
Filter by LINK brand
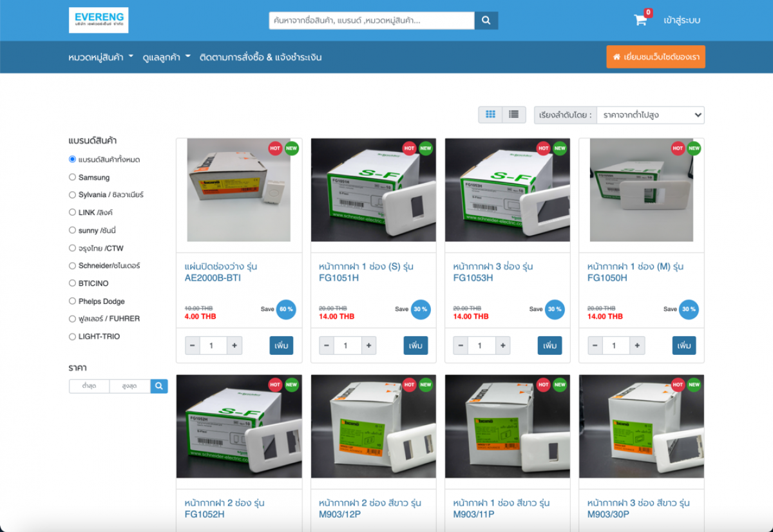pos(73,212)
